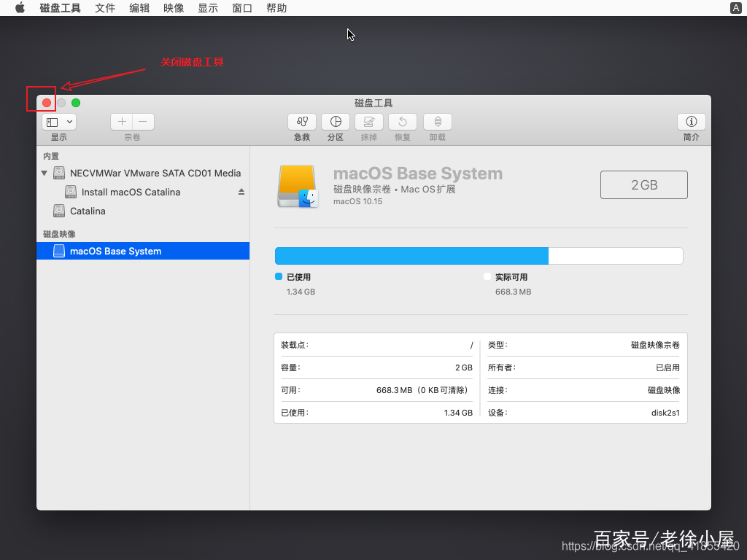Click the 1.34 GB value under 已使用 legend
This screenshot has height=560, width=747.
(x=301, y=292)
